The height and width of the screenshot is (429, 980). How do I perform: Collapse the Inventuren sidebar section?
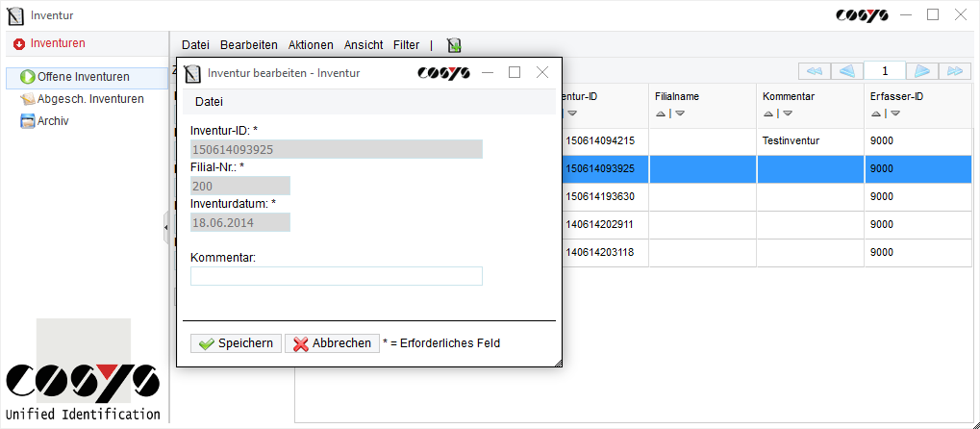(19, 43)
